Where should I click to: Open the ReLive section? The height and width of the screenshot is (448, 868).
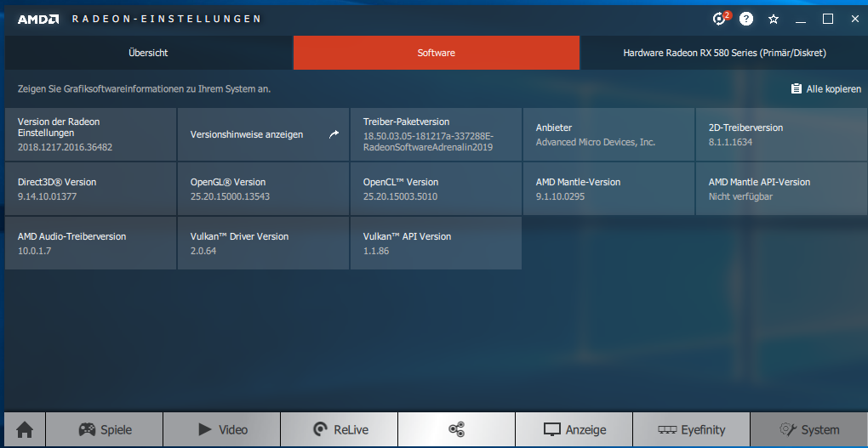point(340,430)
